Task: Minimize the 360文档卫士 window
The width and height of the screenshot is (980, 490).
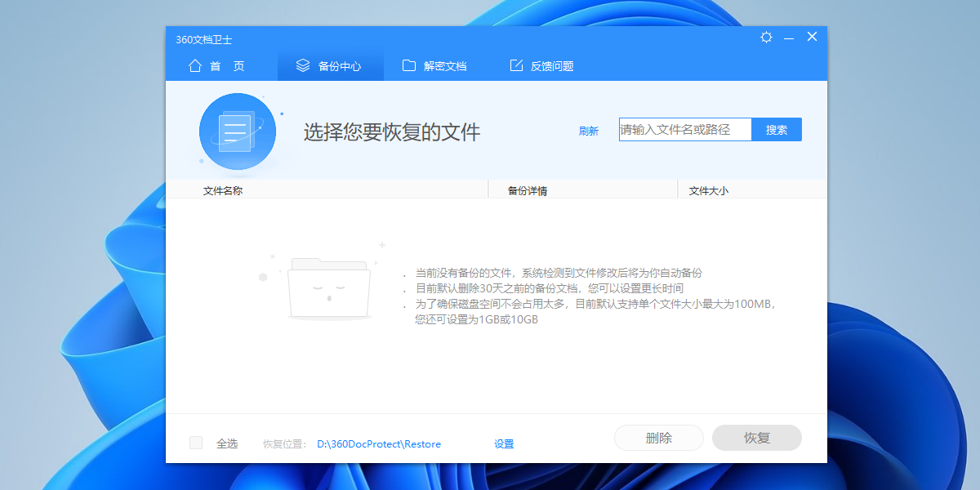Action: coord(789,38)
